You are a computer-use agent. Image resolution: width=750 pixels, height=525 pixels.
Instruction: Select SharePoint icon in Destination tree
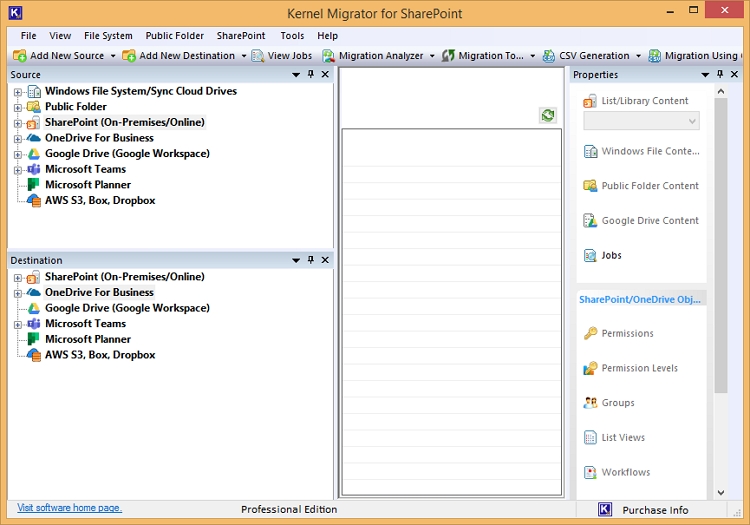tap(33, 277)
